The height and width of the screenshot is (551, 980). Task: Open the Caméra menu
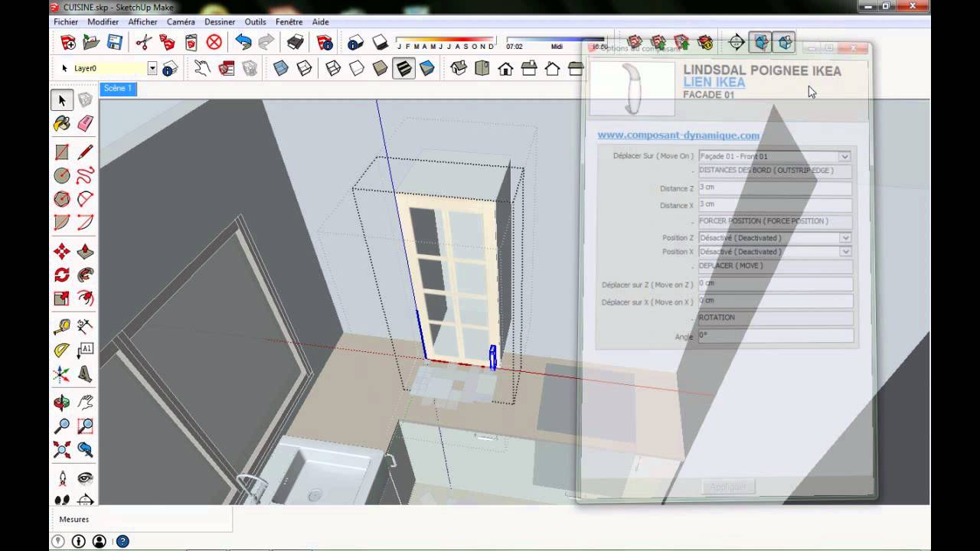tap(181, 22)
